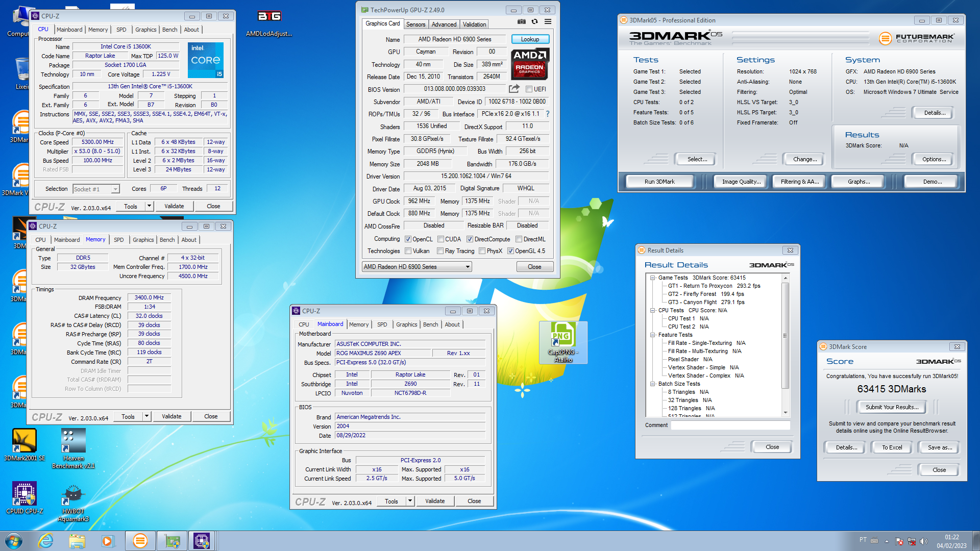980x551 pixels.
Task: Click the Action Center flag tray icon
Action: (x=899, y=541)
